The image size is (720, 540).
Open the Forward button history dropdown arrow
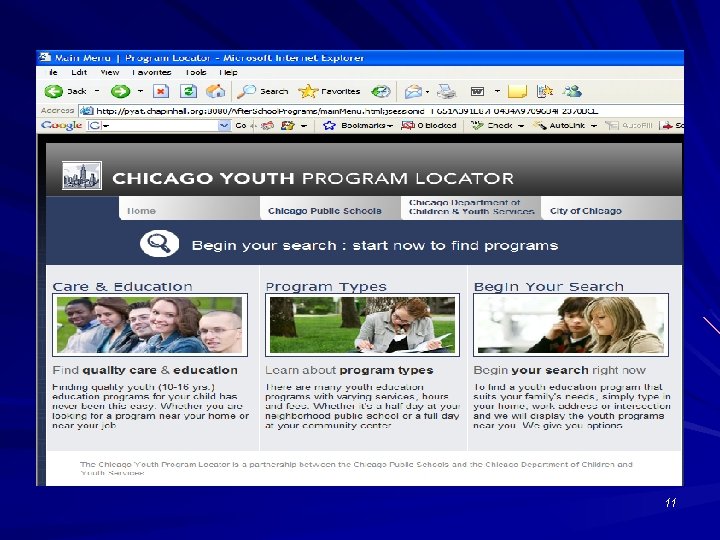pyautogui.click(x=140, y=91)
